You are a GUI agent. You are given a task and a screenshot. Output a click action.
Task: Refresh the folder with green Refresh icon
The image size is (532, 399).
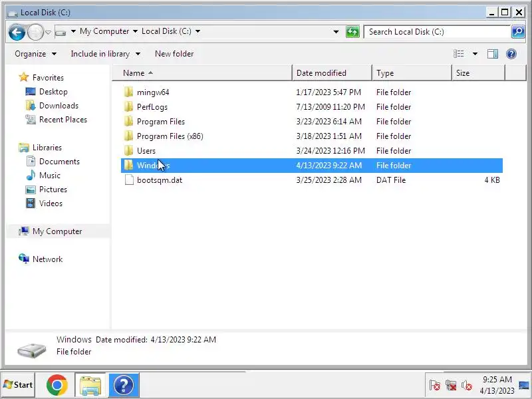coord(352,32)
